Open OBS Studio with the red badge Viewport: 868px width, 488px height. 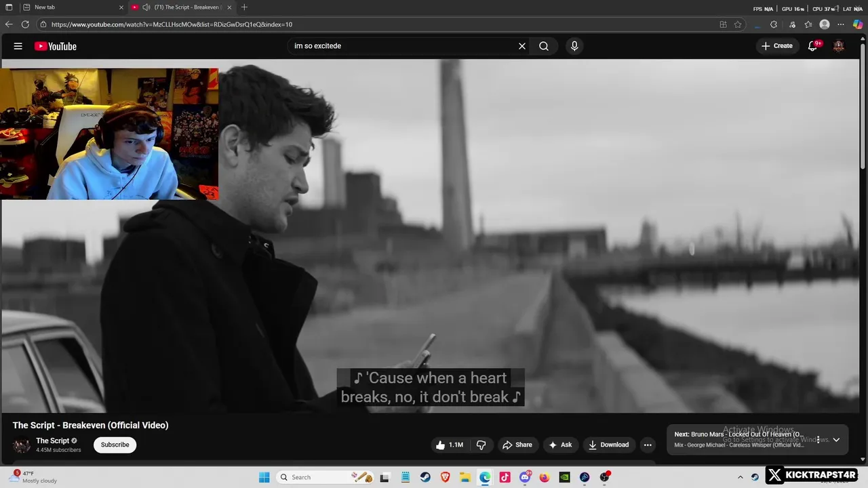[x=604, y=477]
